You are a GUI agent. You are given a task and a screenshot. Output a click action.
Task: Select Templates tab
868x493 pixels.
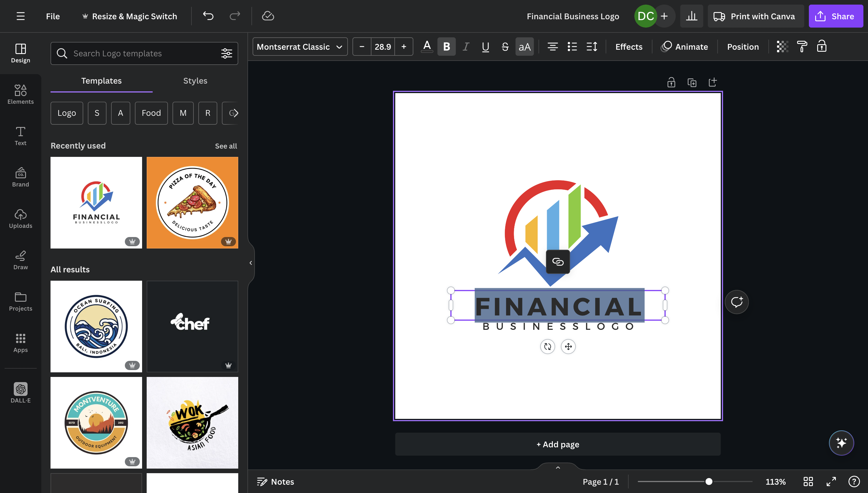click(x=102, y=80)
